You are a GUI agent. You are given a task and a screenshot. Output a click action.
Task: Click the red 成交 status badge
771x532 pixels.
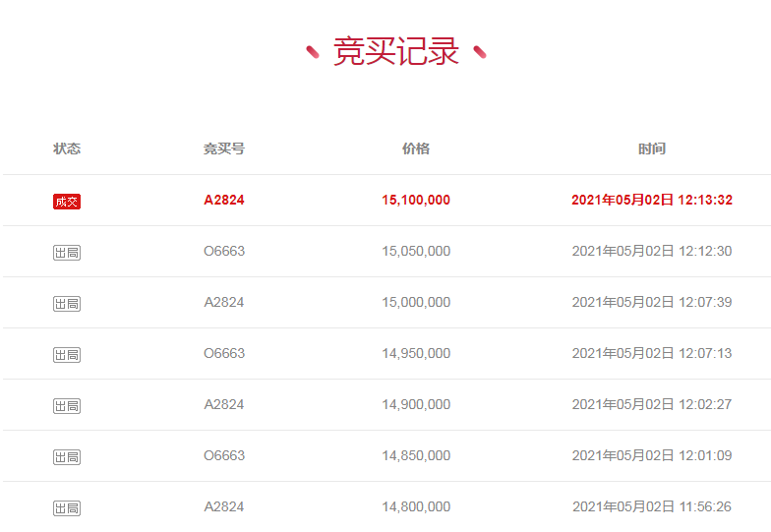(67, 202)
